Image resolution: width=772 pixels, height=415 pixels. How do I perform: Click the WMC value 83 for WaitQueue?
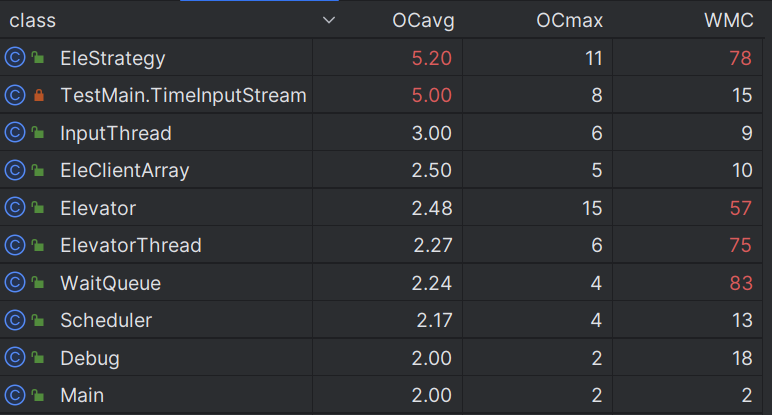click(740, 283)
